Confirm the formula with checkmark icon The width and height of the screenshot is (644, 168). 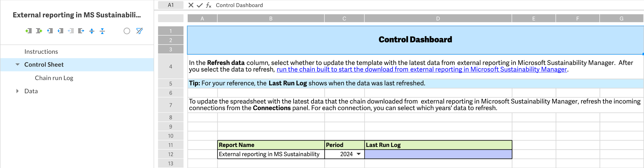point(199,5)
